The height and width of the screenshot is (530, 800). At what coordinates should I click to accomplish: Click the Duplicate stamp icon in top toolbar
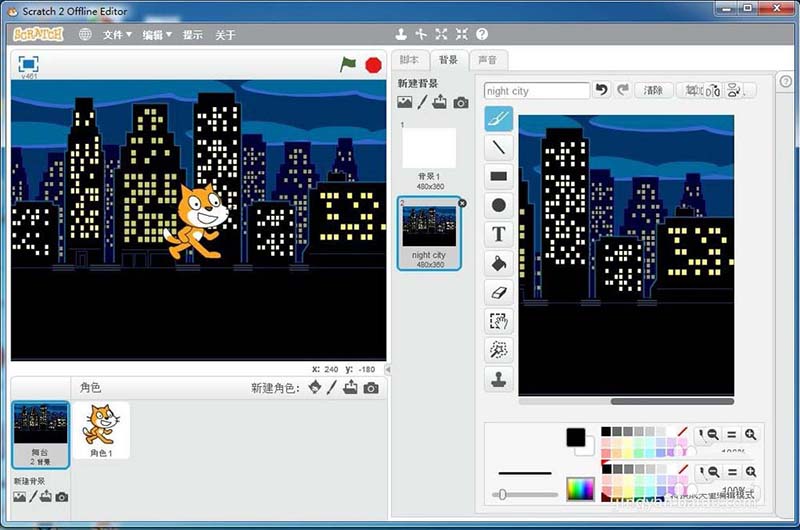pos(401,34)
